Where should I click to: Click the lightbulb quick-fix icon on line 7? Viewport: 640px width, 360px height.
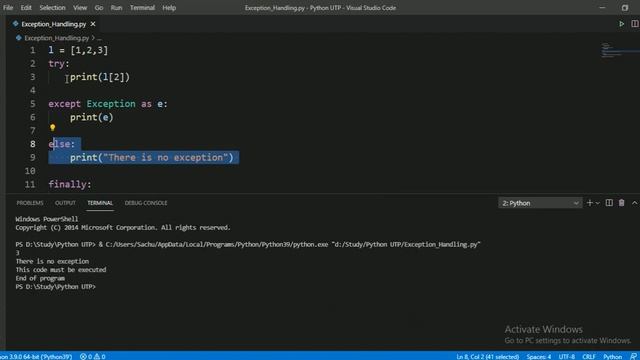point(53,128)
